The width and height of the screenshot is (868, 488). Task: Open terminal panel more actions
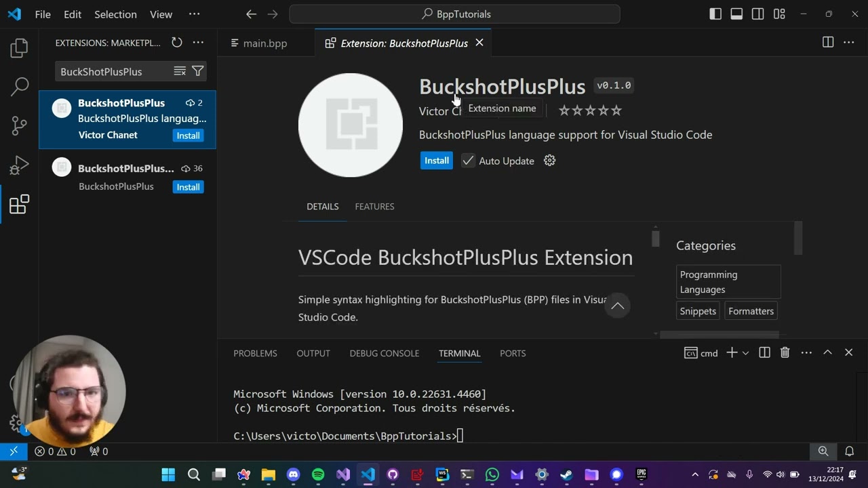point(806,352)
